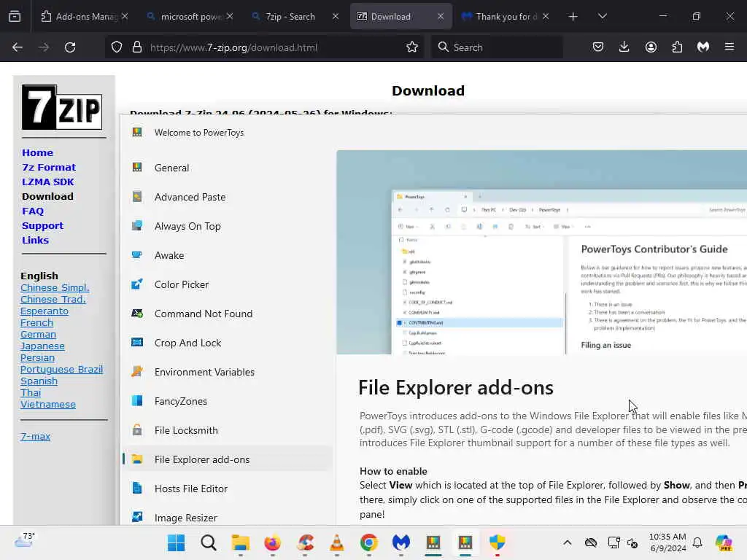747x560 pixels.
Task: Select Always On Top module icon
Action: (137, 226)
